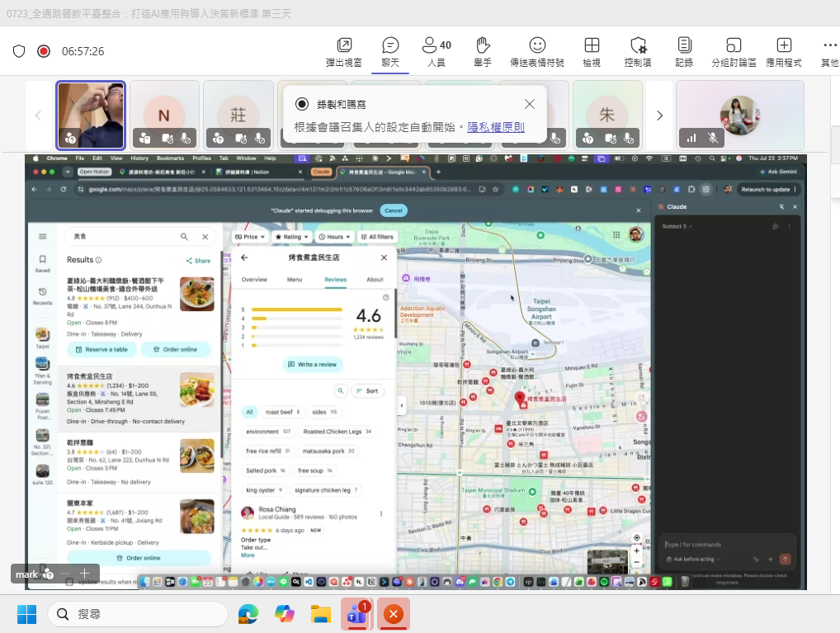Open 控制項 meeting controls
Image resolution: width=840 pixels, height=633 pixels.
pos(638,52)
